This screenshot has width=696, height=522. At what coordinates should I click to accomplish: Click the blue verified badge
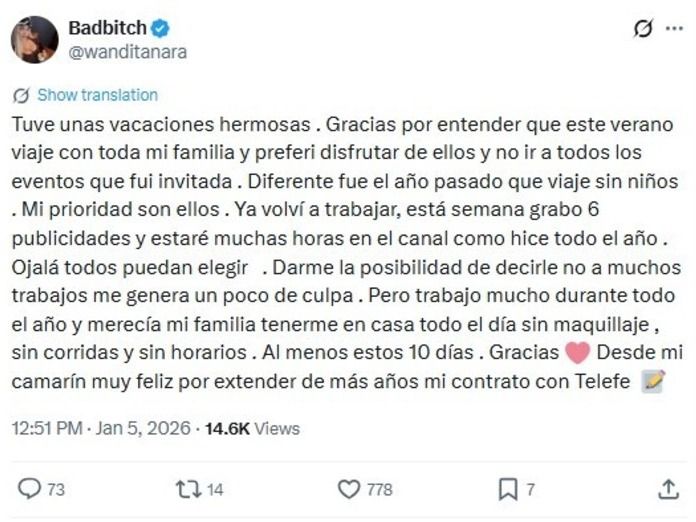(x=159, y=28)
